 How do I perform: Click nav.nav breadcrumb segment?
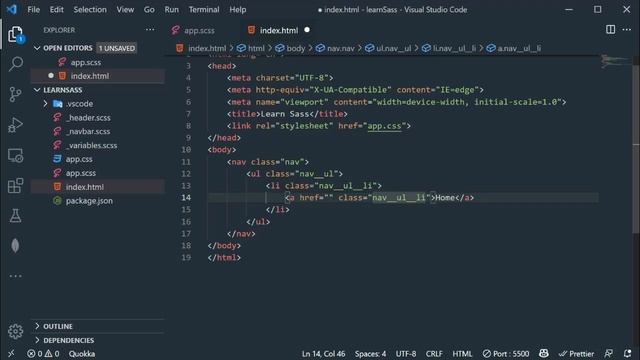pyautogui.click(x=335, y=48)
